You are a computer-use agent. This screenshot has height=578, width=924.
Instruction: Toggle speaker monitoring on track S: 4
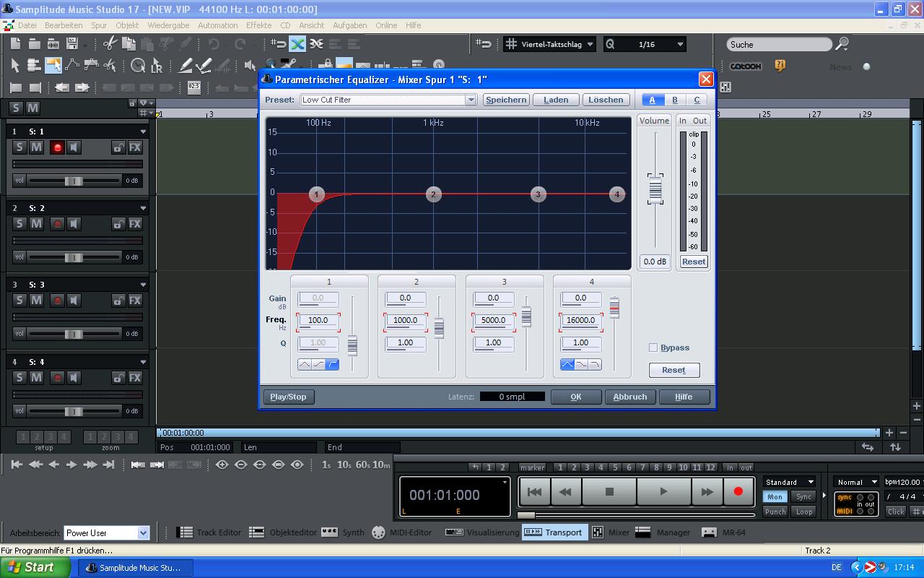[74, 377]
